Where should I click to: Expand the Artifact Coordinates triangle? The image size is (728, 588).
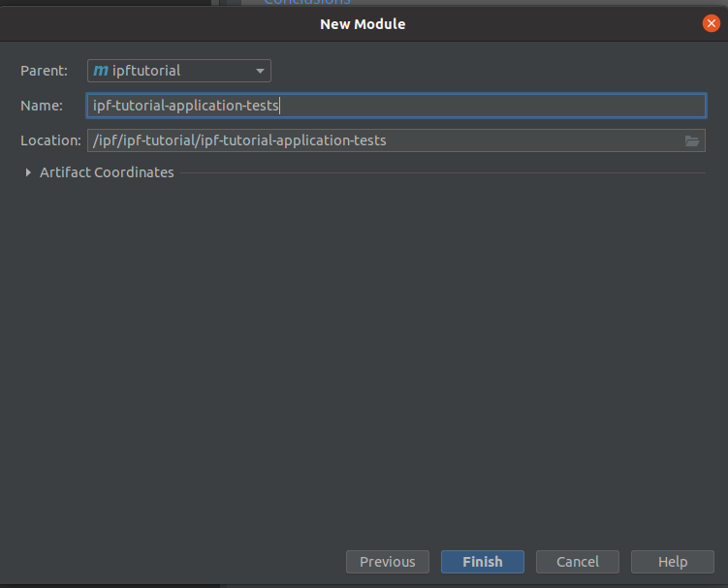point(27,172)
